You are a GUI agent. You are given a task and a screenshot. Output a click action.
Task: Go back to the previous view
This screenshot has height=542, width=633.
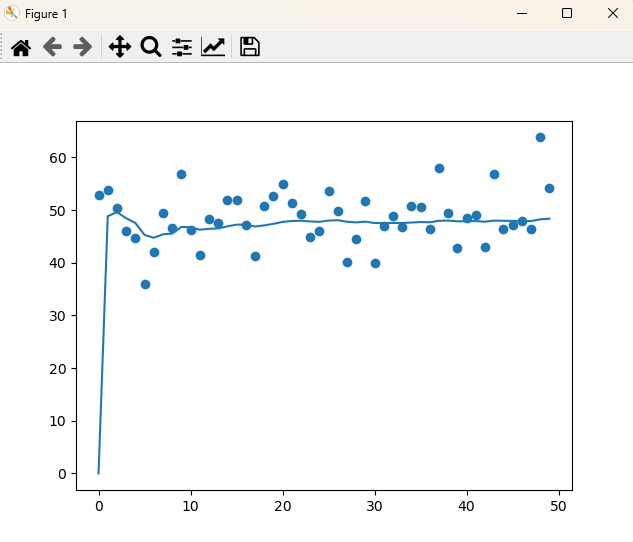click(x=52, y=47)
